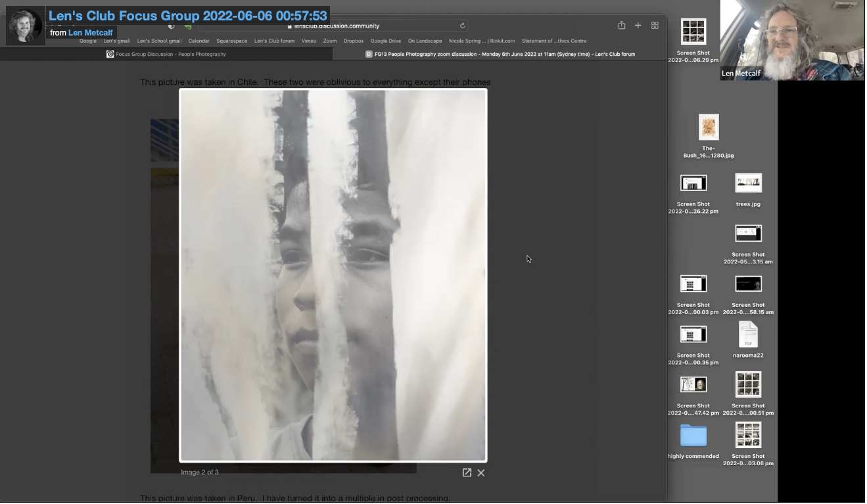Open image in new window icon in lightbox
This screenshot has height=504, width=867.
click(x=467, y=472)
